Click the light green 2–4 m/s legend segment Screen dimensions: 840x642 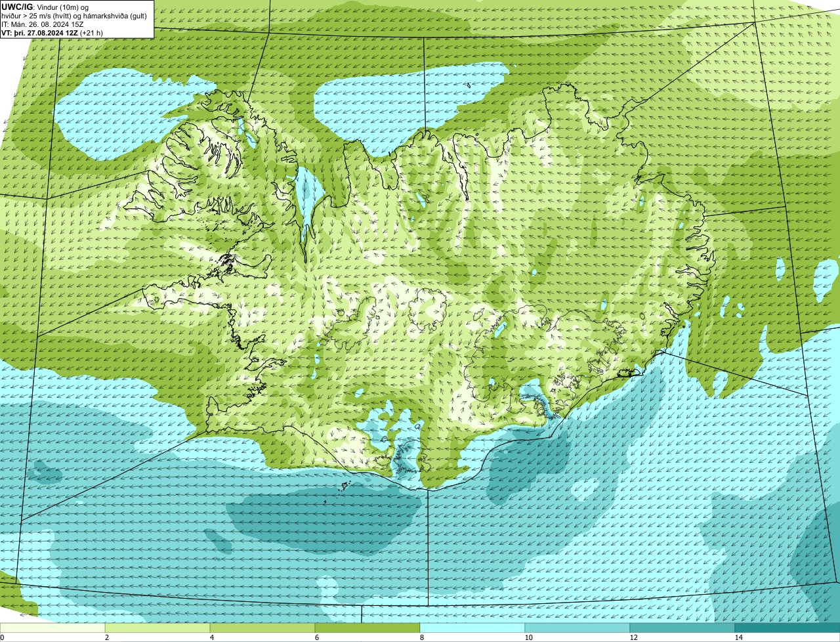tap(157, 628)
